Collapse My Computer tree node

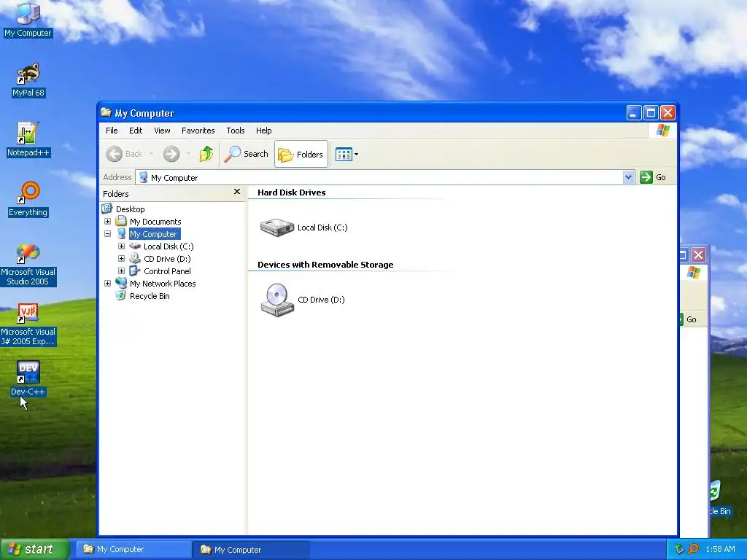(x=108, y=234)
